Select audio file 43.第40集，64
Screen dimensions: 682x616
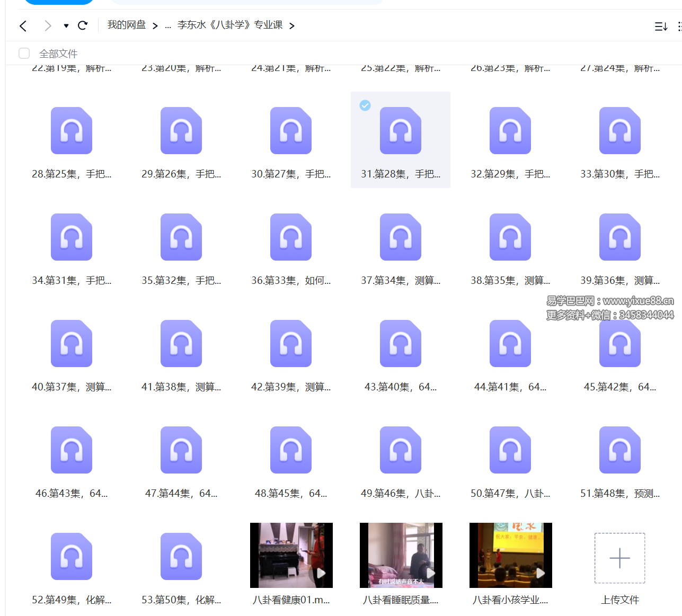coord(401,344)
